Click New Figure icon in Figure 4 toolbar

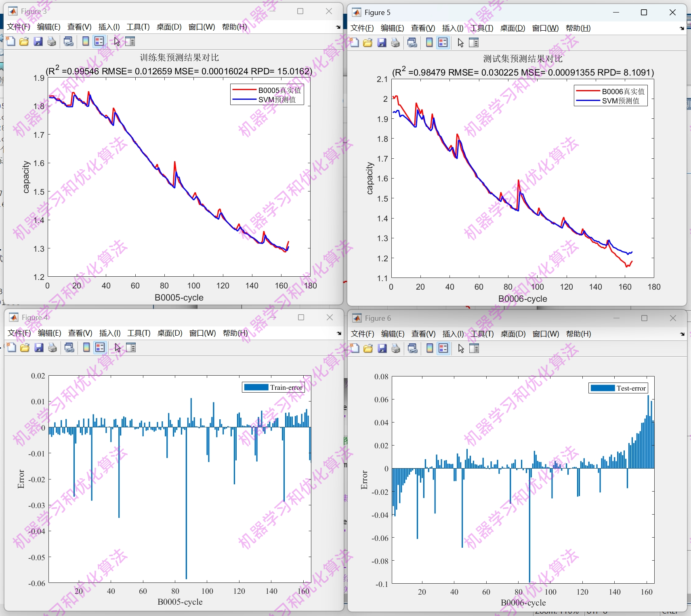point(12,347)
